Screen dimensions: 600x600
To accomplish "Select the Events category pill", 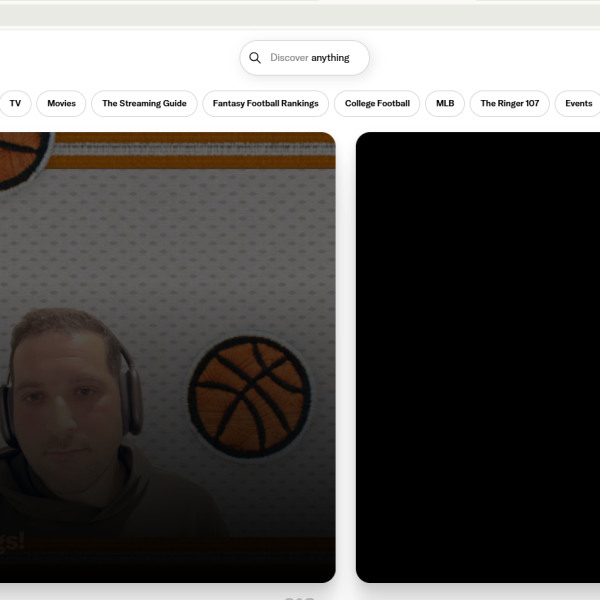I will click(578, 103).
